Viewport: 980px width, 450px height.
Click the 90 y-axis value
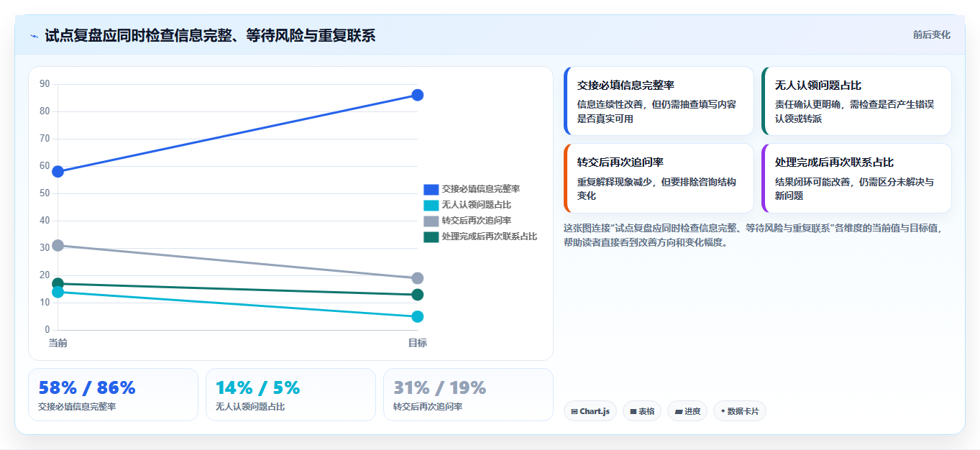click(x=45, y=84)
